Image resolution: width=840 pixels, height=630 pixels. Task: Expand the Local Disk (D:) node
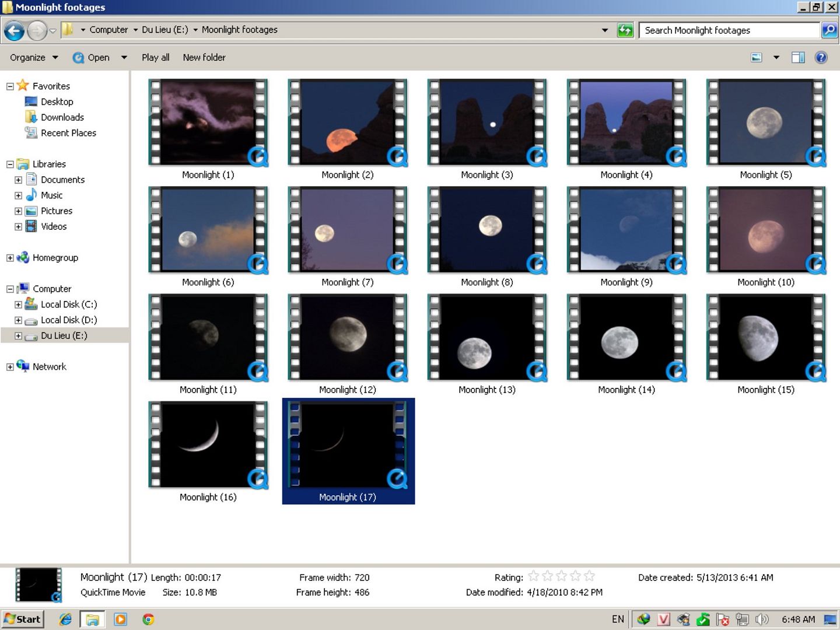(x=18, y=320)
